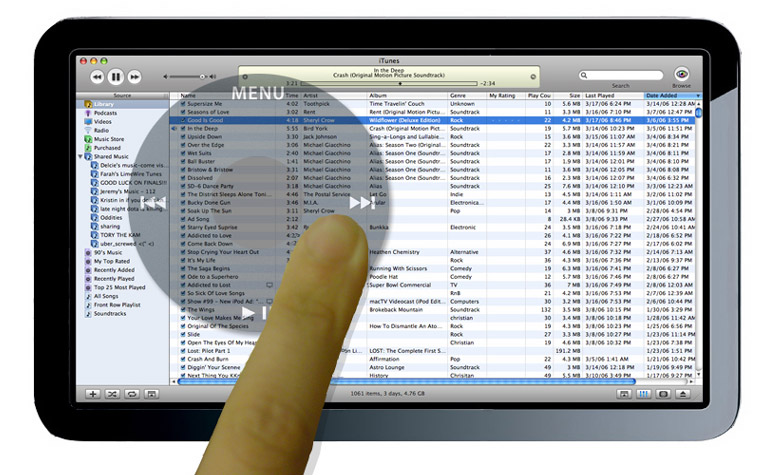Uncheck the Lost: Pilot Part 1 checkbox
The width and height of the screenshot is (775, 475).
tap(183, 351)
